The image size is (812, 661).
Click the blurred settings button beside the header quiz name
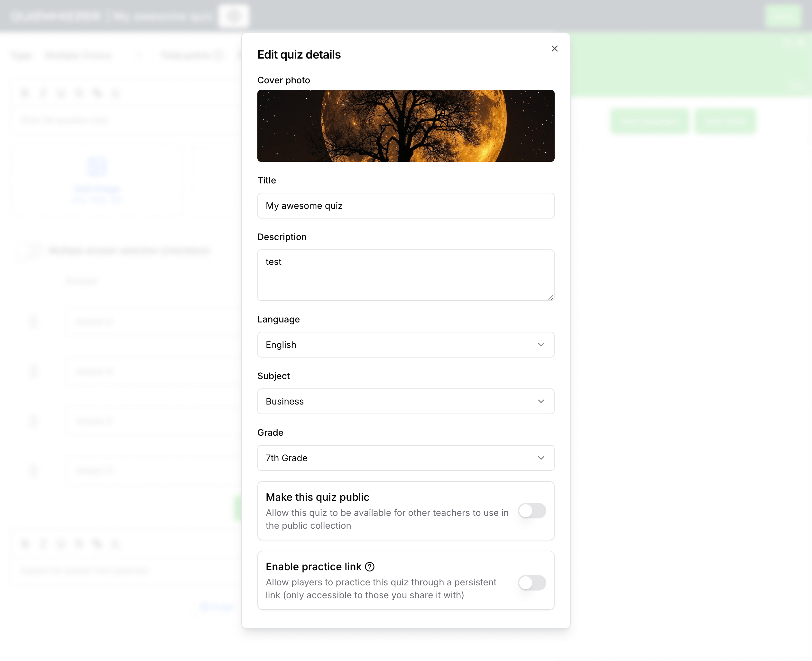(234, 16)
